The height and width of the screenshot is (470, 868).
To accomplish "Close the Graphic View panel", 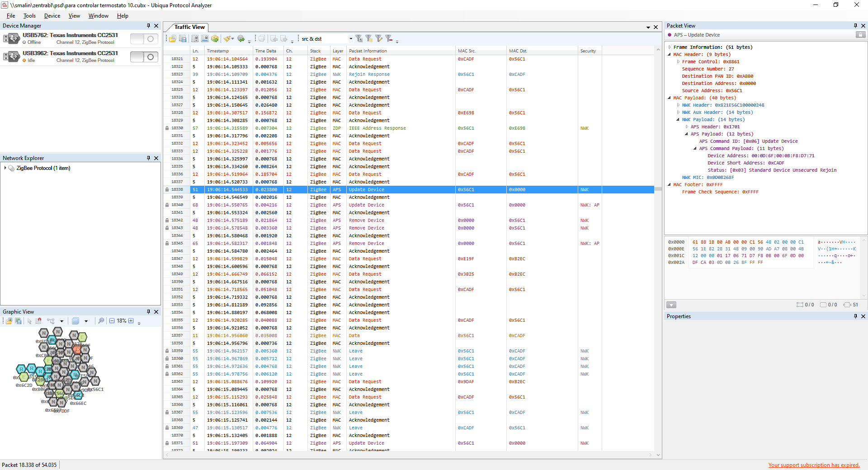I will (x=156, y=312).
